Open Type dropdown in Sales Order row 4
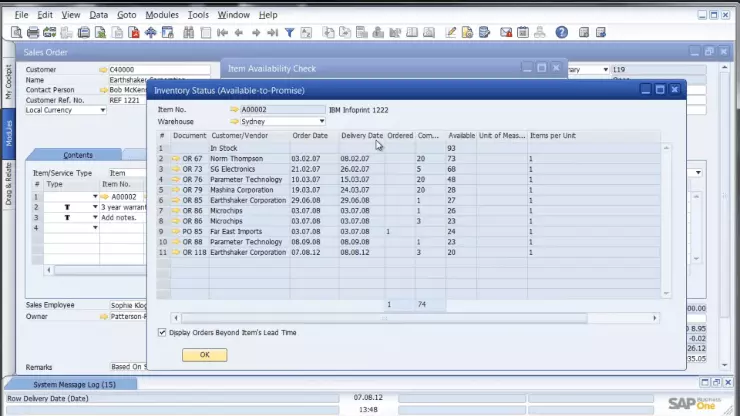Viewport: 740px width, 416px height. 95,228
